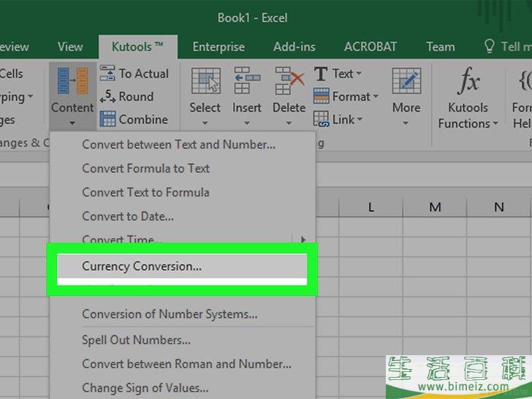Expand the Text dropdown arrow

(359, 74)
